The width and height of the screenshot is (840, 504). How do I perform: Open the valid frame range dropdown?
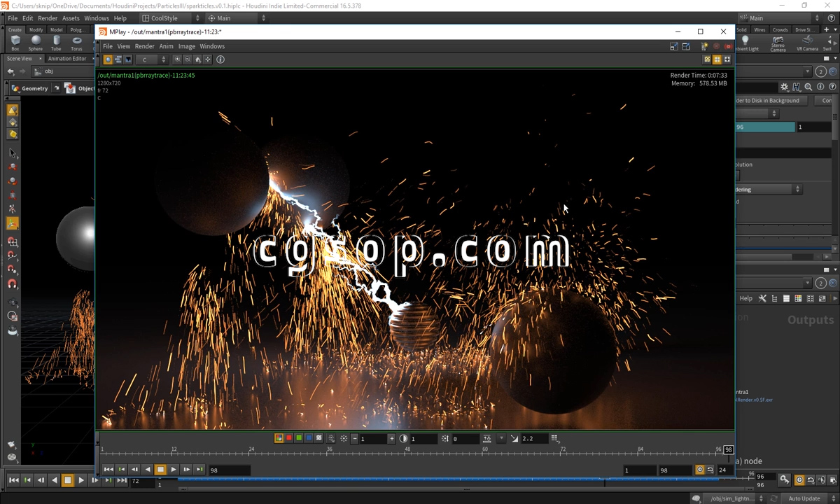point(757,113)
